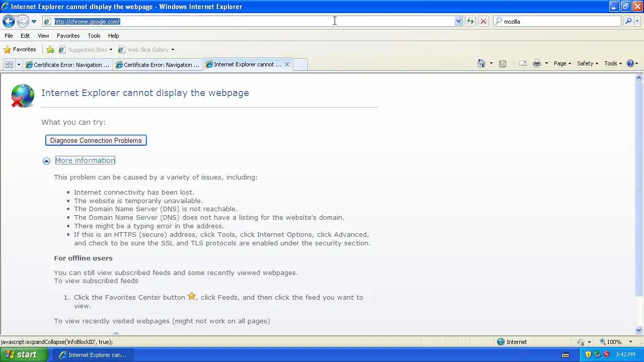Select the Internet Explorer cannot display tab
This screenshot has height=362, width=644.
pos(244,64)
